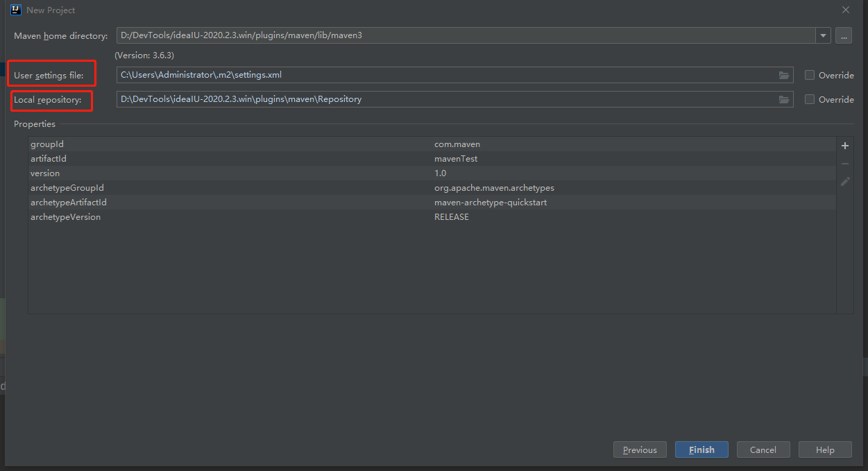The image size is (868, 471).
Task: Enable Override for Local repository
Action: pyautogui.click(x=810, y=99)
